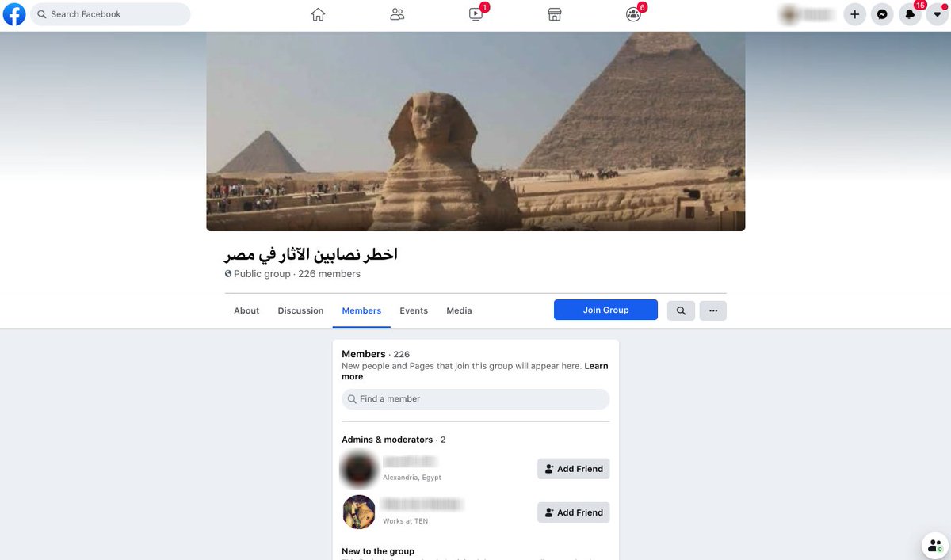Click the group search magnifier button
The image size is (951, 560).
[x=682, y=310]
